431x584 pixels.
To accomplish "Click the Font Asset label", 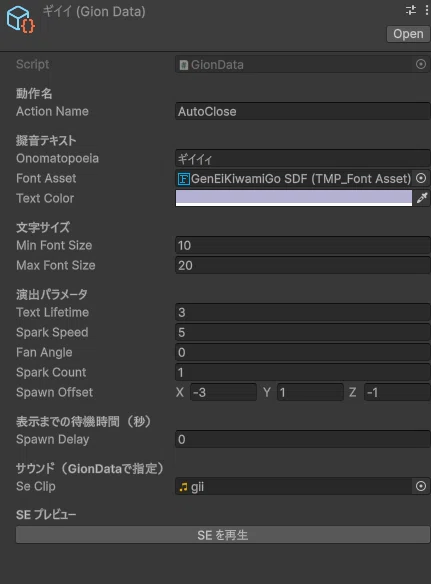I will point(46,178).
